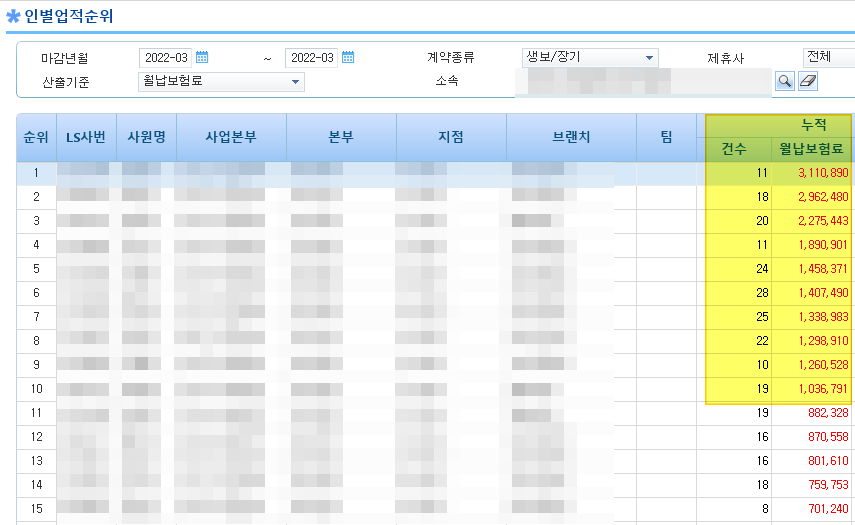Click premium value 1,298,910
Screen dimensions: 855x525
pos(823,341)
